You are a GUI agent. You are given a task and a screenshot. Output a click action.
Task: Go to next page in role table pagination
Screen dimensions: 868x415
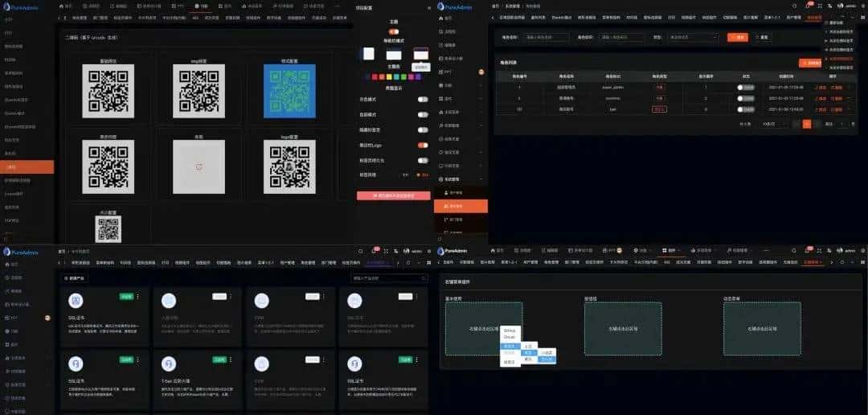click(817, 124)
